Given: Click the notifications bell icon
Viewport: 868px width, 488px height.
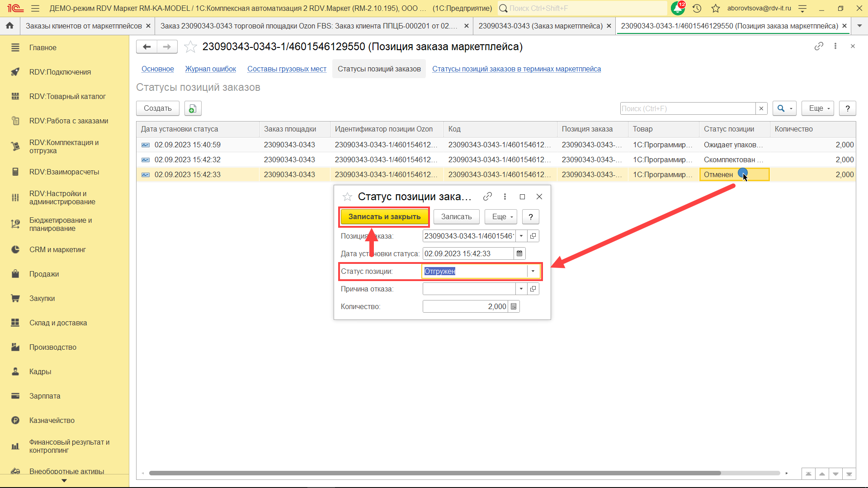Looking at the screenshot, I should [677, 8].
